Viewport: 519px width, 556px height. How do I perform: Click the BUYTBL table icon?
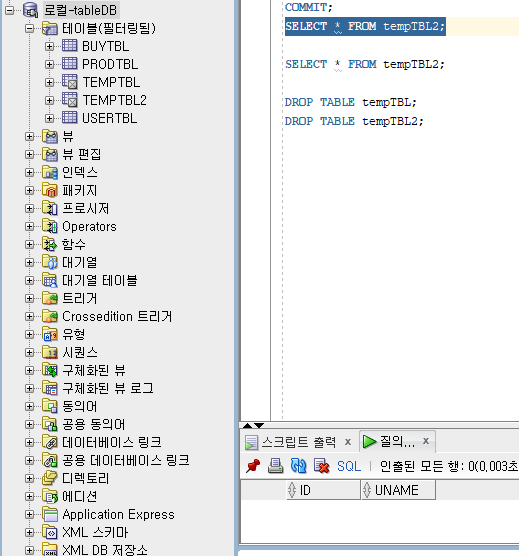69,46
